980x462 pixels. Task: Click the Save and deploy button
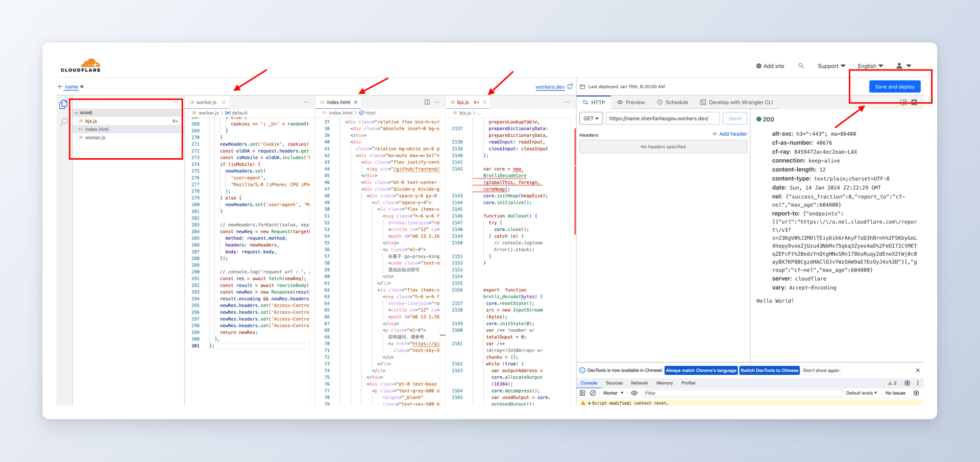pos(895,86)
